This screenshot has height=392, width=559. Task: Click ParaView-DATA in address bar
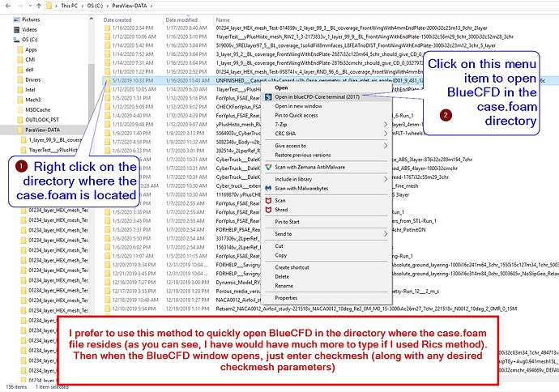pos(129,6)
